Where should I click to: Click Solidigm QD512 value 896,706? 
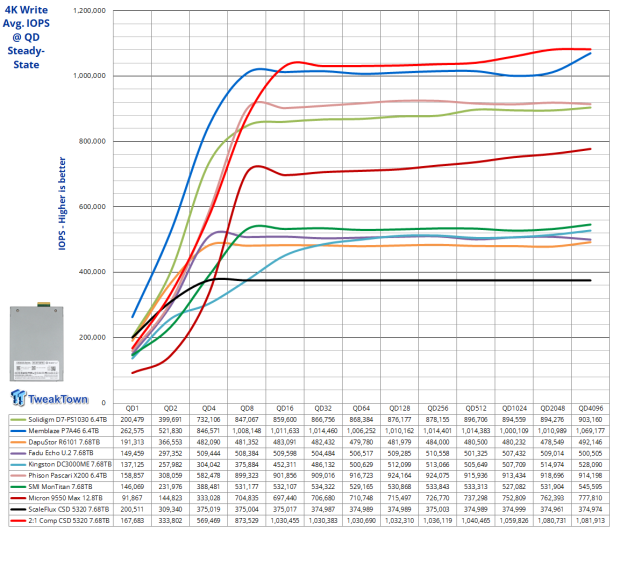(476, 419)
